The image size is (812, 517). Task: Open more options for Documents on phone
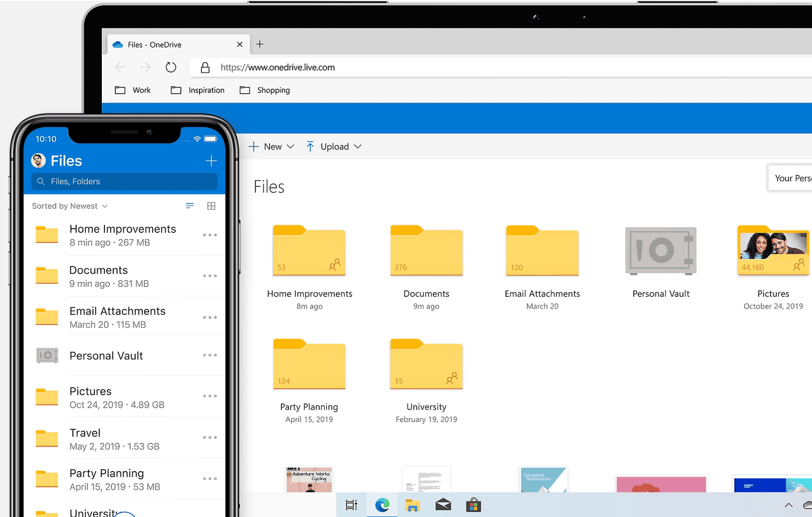[x=210, y=276]
